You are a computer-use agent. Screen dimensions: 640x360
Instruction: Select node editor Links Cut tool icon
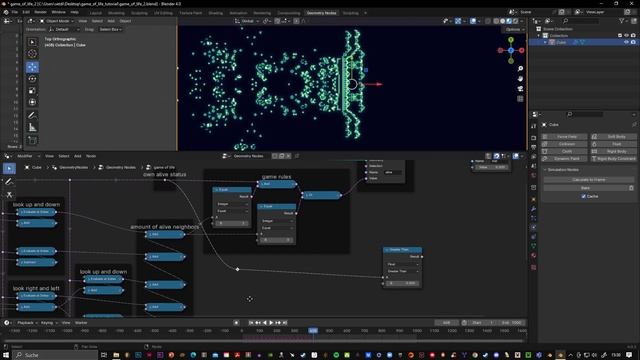coord(9,195)
